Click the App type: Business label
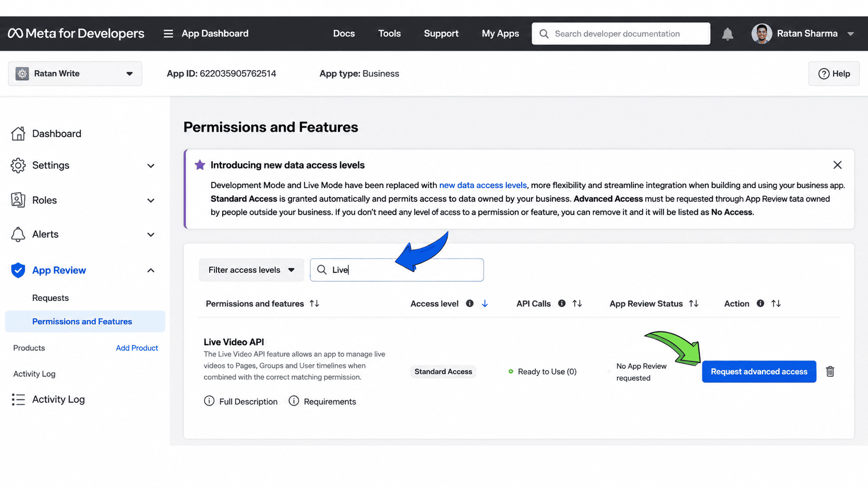Image resolution: width=868 pixels, height=489 pixels. [359, 74]
